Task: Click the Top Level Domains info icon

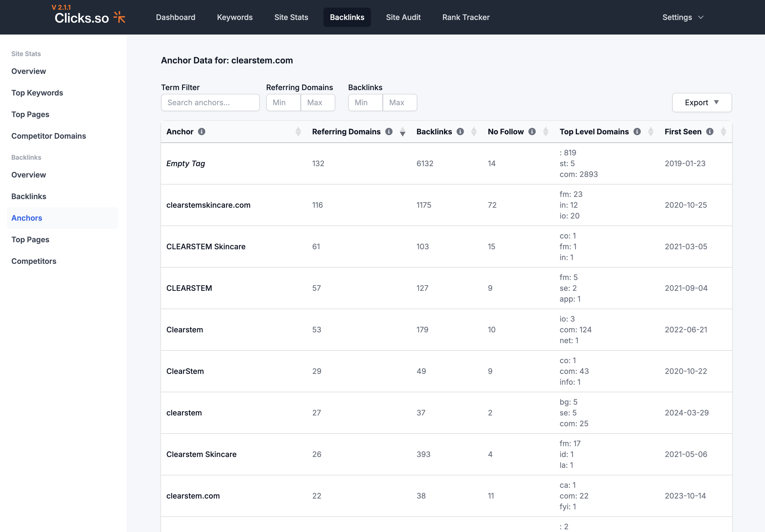Action: click(x=637, y=132)
